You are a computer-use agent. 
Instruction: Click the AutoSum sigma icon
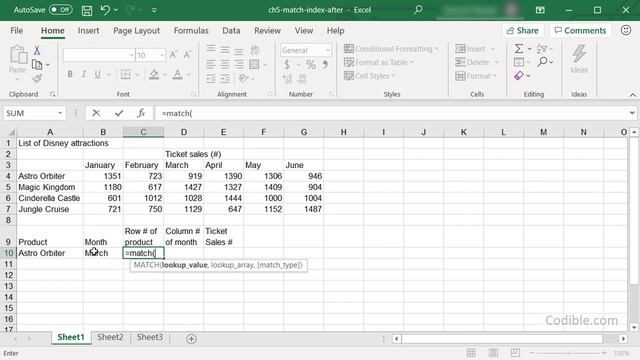tap(519, 49)
